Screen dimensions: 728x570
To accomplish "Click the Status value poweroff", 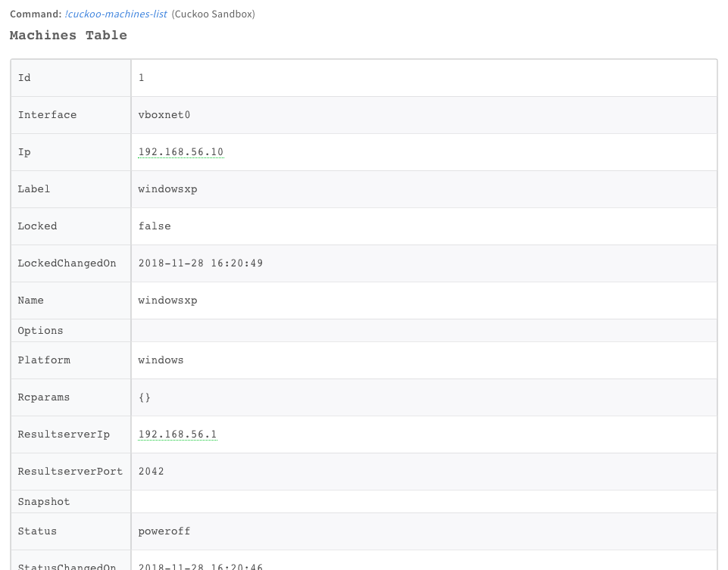I will coord(164,531).
